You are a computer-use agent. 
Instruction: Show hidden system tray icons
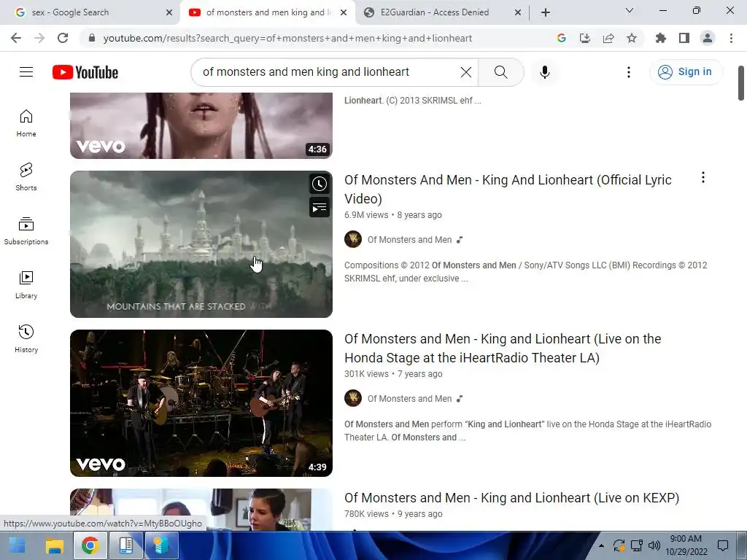[601, 545]
